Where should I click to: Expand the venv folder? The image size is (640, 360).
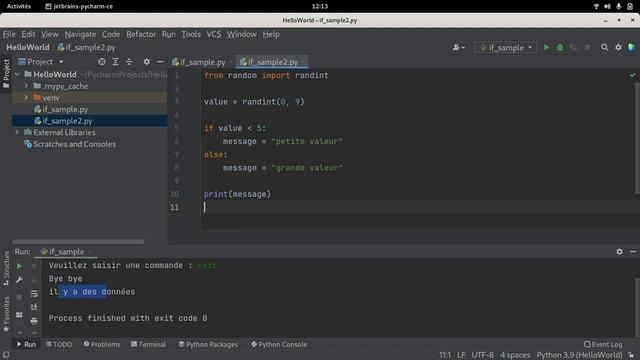click(x=26, y=98)
